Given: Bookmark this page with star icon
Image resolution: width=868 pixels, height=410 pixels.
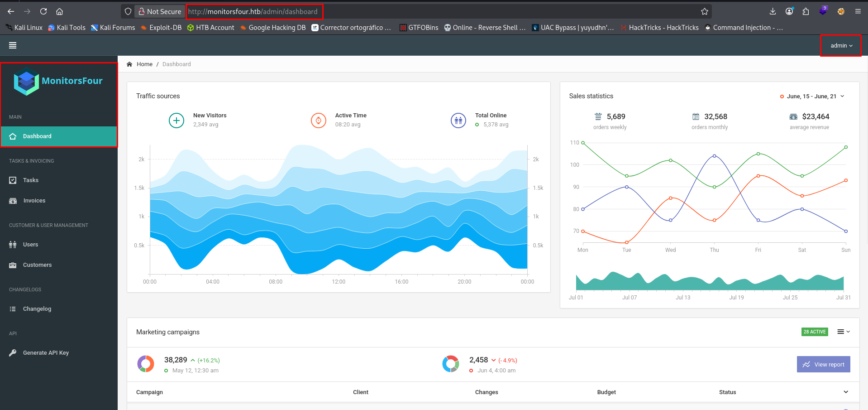Looking at the screenshot, I should (704, 12).
